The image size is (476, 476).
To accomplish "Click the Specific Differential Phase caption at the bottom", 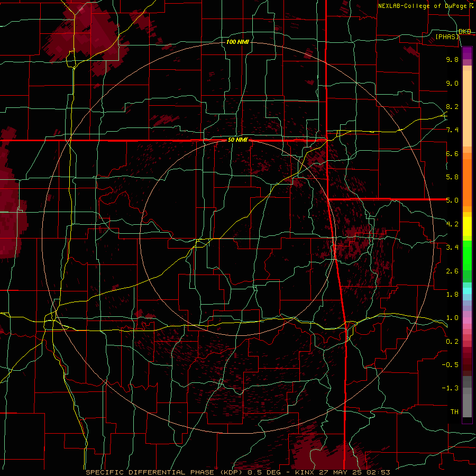I will (238, 472).
